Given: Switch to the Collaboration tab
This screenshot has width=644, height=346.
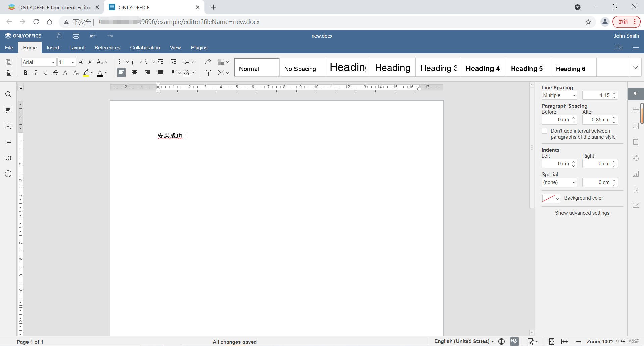Looking at the screenshot, I should click(x=145, y=47).
